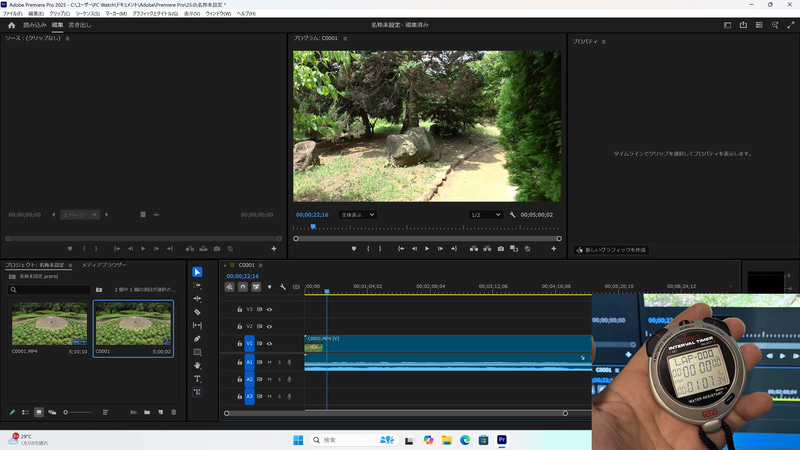The width and height of the screenshot is (800, 450).
Task: Open Program monitor zoom level dropdown
Action: click(357, 215)
